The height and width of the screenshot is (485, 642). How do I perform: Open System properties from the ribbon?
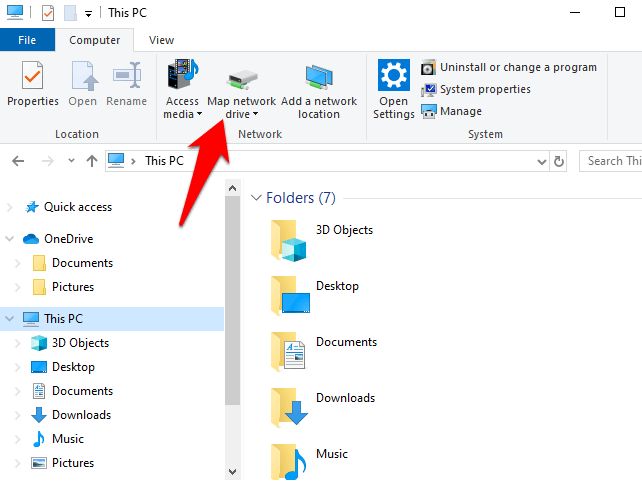coord(476,89)
